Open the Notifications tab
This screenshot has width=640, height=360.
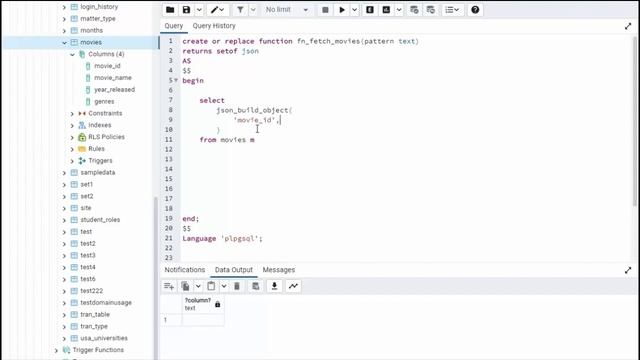click(184, 270)
